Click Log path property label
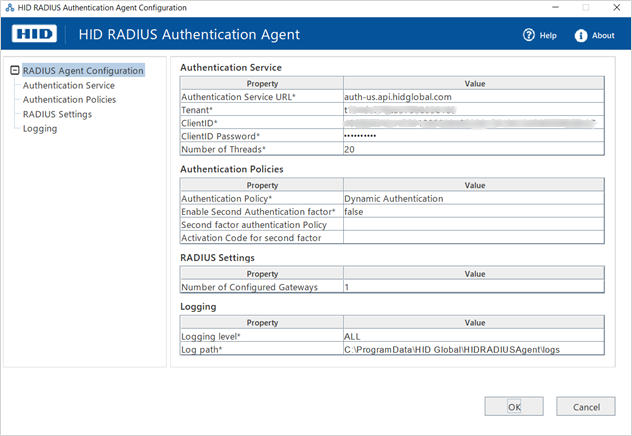Screen dimensions: 632x436 point(202,349)
